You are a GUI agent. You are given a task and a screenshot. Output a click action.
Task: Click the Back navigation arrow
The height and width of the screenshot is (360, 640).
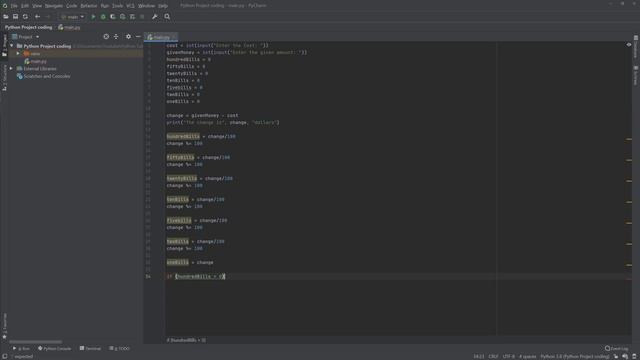pyautogui.click(x=38, y=17)
